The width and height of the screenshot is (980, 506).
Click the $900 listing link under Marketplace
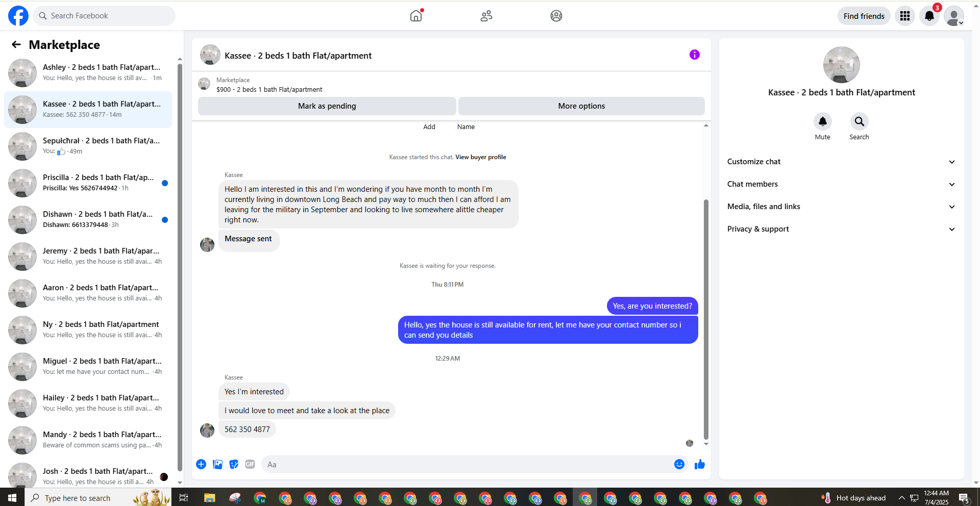coord(269,90)
